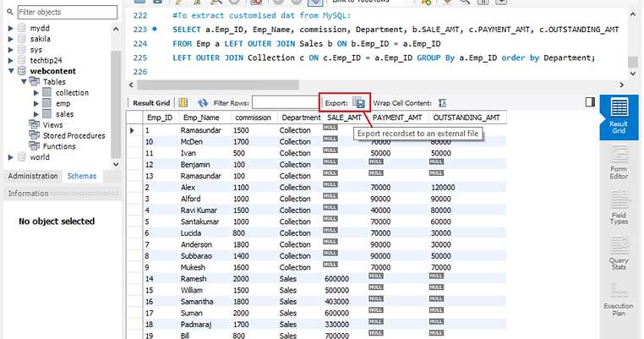Switch to the Administration tab
The height and width of the screenshot is (339, 644).
(33, 176)
